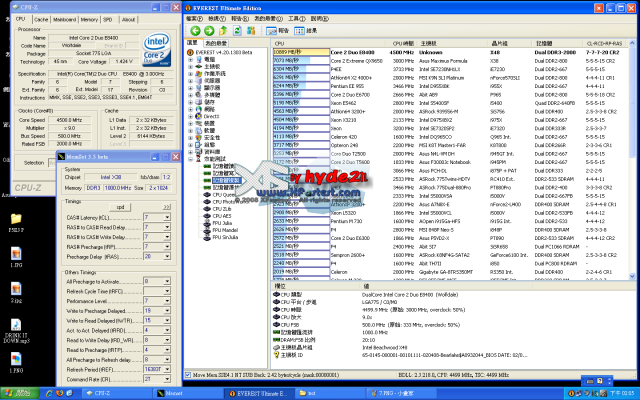Open Refresh Period (tREF) dropdown
This screenshot has width=640, height=400.
point(167,369)
